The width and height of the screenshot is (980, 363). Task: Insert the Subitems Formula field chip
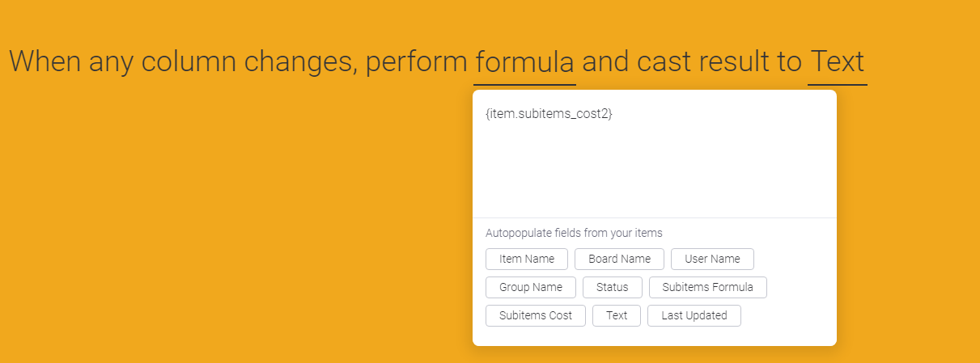pos(707,287)
